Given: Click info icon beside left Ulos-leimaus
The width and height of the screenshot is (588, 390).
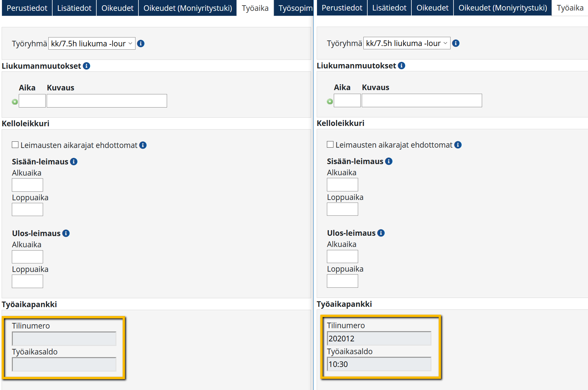Looking at the screenshot, I should pos(66,233).
